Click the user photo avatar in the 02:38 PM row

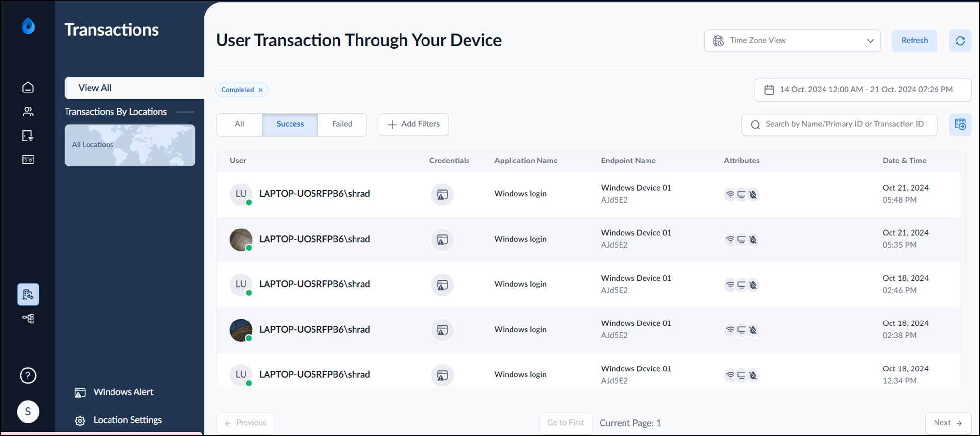click(241, 330)
